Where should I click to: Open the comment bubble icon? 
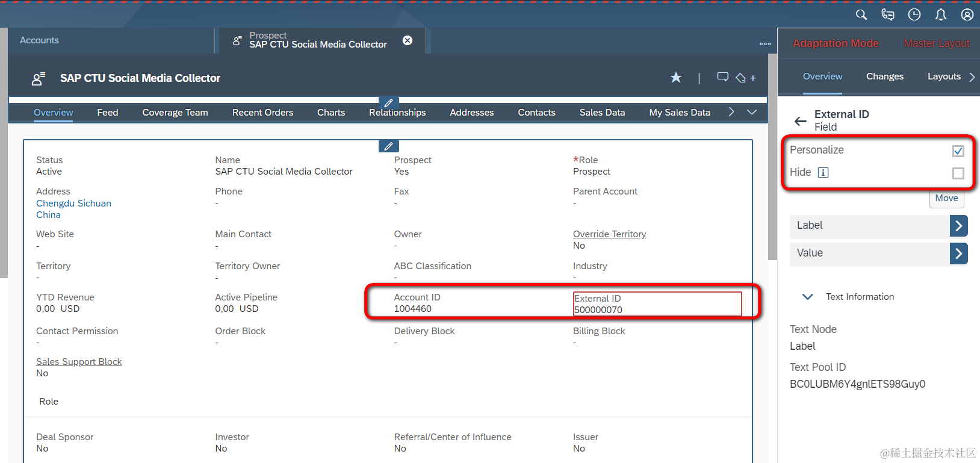pyautogui.click(x=723, y=77)
